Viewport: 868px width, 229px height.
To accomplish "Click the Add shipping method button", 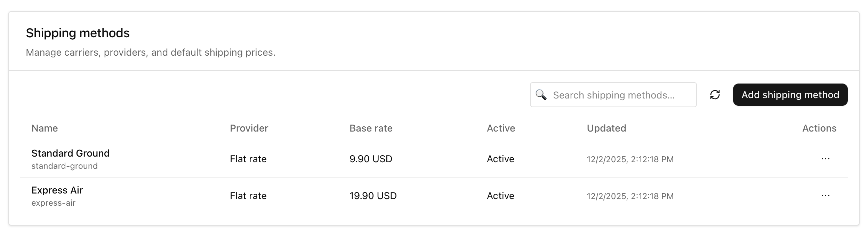I will pyautogui.click(x=790, y=94).
